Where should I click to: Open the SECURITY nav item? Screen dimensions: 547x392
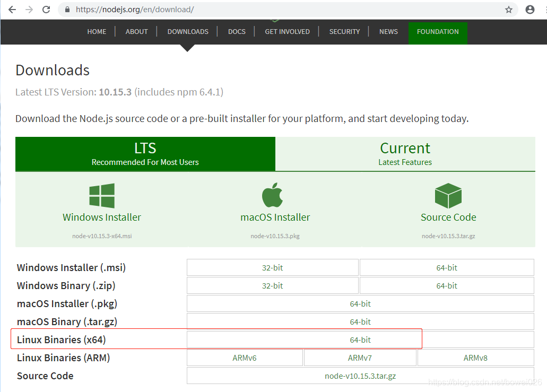(x=345, y=32)
